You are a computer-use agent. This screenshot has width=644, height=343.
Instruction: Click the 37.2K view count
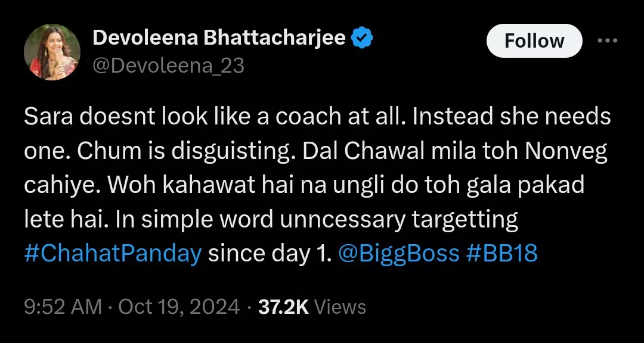click(283, 307)
